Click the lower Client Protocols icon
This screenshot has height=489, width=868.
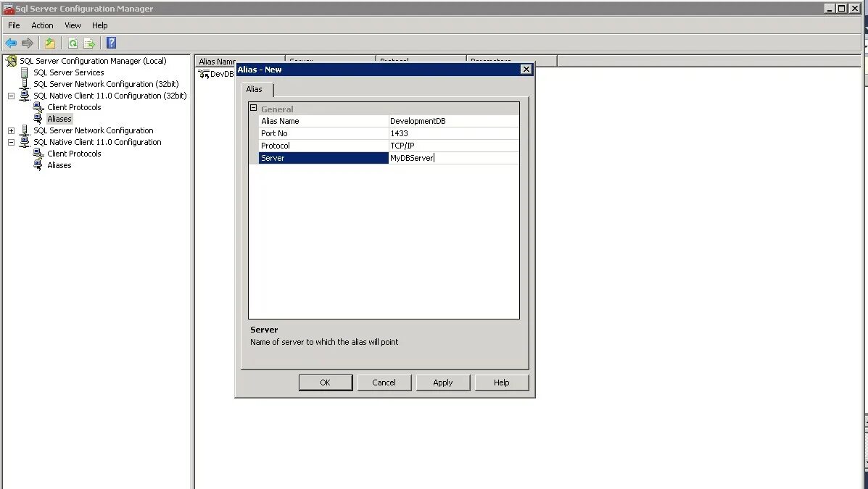coord(38,154)
